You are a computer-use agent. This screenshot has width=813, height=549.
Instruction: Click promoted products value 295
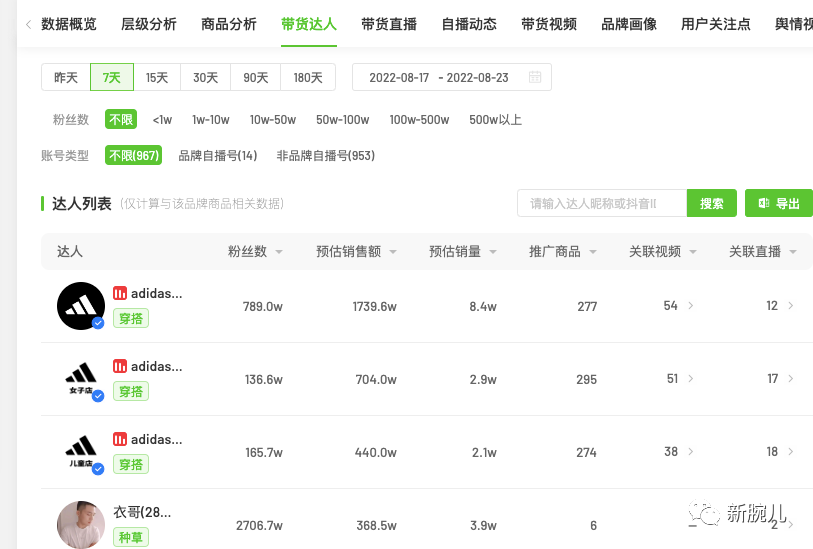(586, 379)
